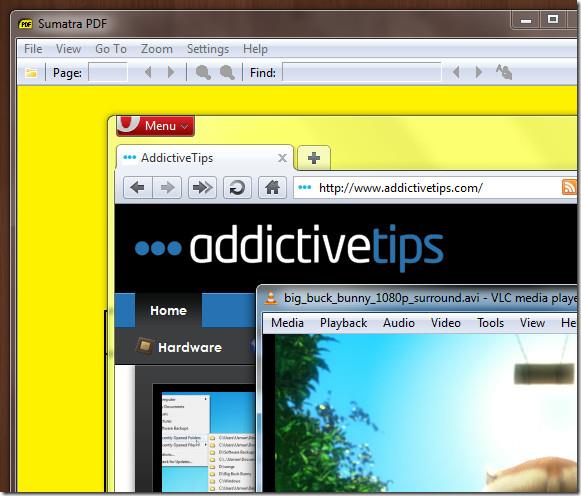581x496 pixels.
Task: Select the AddictiveTips tab in Opera
Action: click(205, 158)
